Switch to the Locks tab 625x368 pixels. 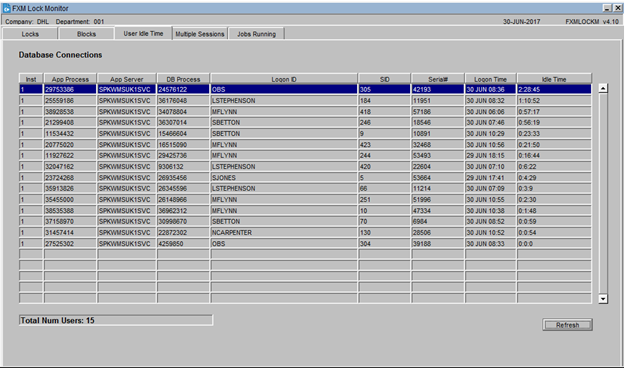(30, 34)
